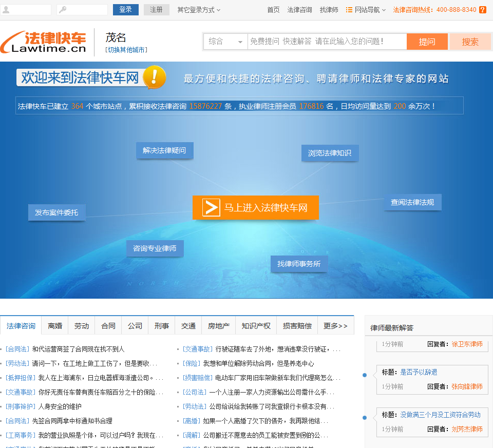Open question 我想和单位解除劳动合同
This screenshot has width=493, height=448.
pos(258,363)
